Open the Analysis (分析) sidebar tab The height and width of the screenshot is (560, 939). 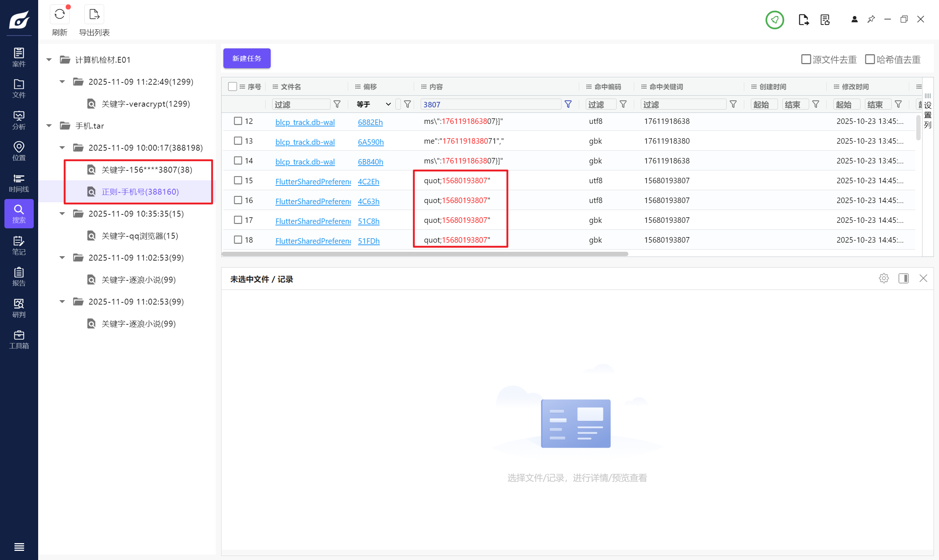point(19,119)
